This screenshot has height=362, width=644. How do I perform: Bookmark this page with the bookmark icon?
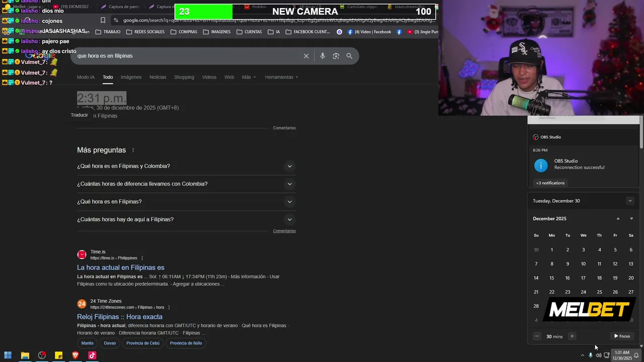point(103,20)
